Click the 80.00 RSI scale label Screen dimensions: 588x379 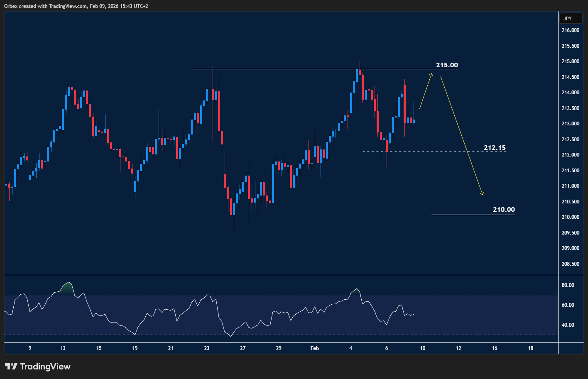pyautogui.click(x=568, y=285)
